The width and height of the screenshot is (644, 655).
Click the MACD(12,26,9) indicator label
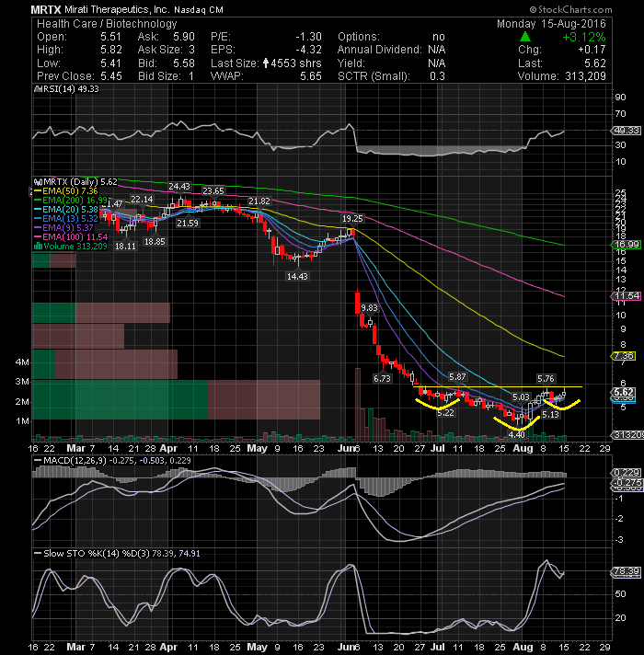click(x=75, y=460)
